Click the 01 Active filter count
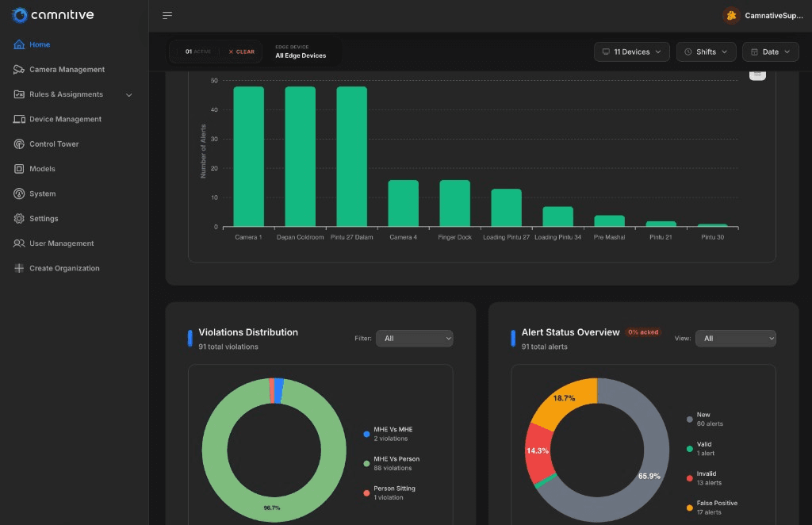The width and height of the screenshot is (812, 525). 197,52
